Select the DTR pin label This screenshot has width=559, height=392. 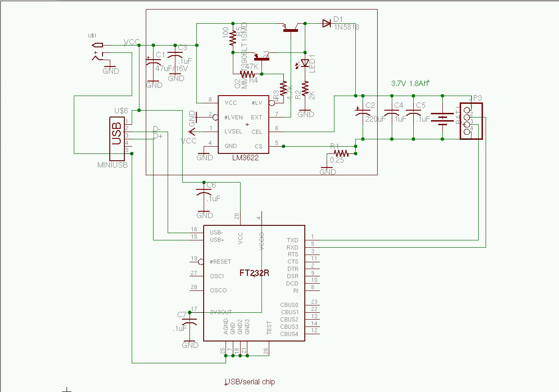pyautogui.click(x=293, y=269)
